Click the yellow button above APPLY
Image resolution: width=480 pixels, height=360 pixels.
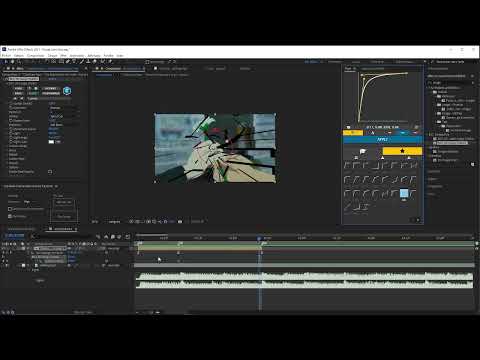pos(353,133)
